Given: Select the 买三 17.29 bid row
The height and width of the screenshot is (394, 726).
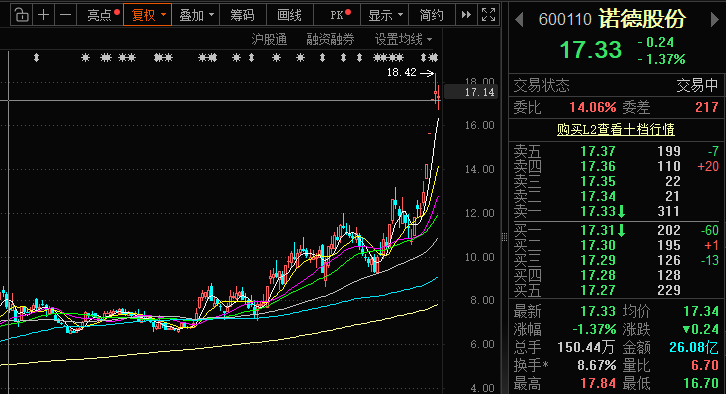Looking at the screenshot, I should 616,260.
